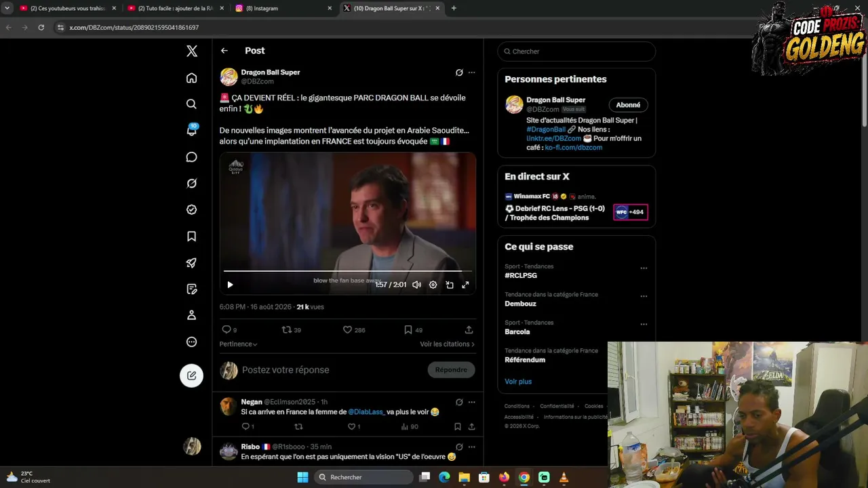
Task: Select the Dragon Ball Super sur X tab
Action: (x=391, y=8)
